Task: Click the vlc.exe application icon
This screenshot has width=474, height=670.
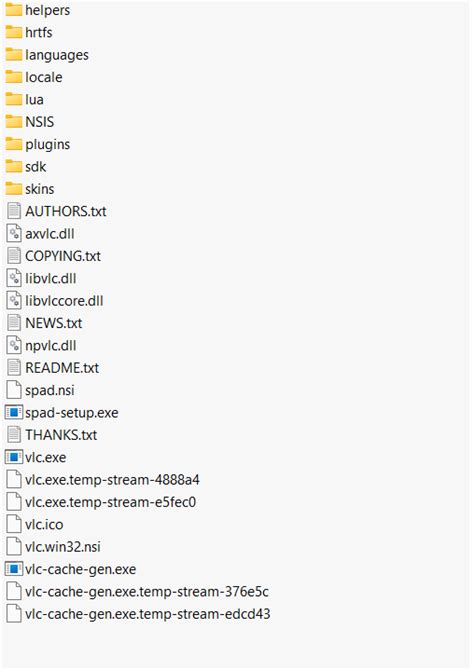Action: pos(14,457)
